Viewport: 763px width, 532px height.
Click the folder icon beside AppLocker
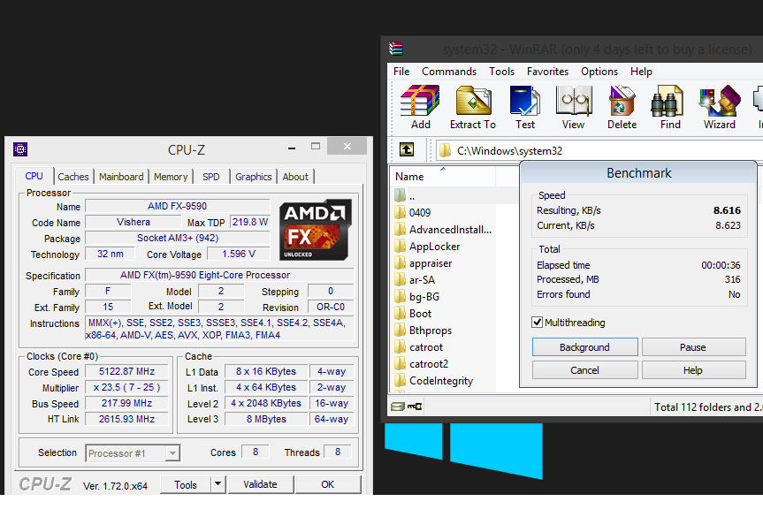400,246
